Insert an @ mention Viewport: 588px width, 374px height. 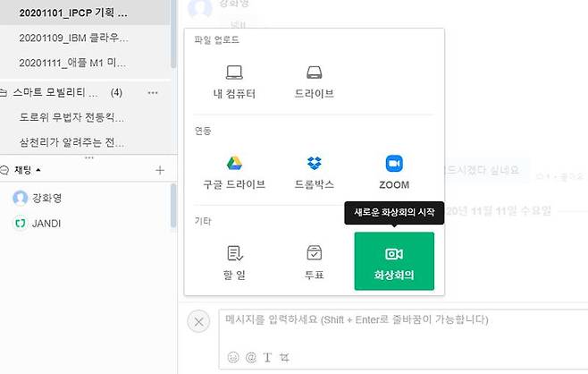pos(251,357)
